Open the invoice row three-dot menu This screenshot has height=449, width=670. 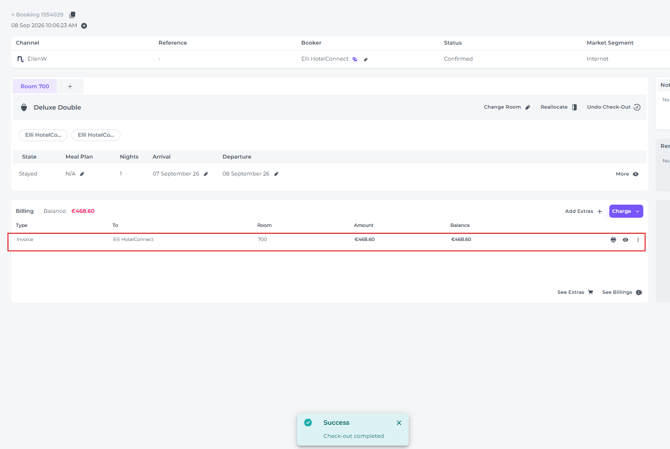(638, 240)
